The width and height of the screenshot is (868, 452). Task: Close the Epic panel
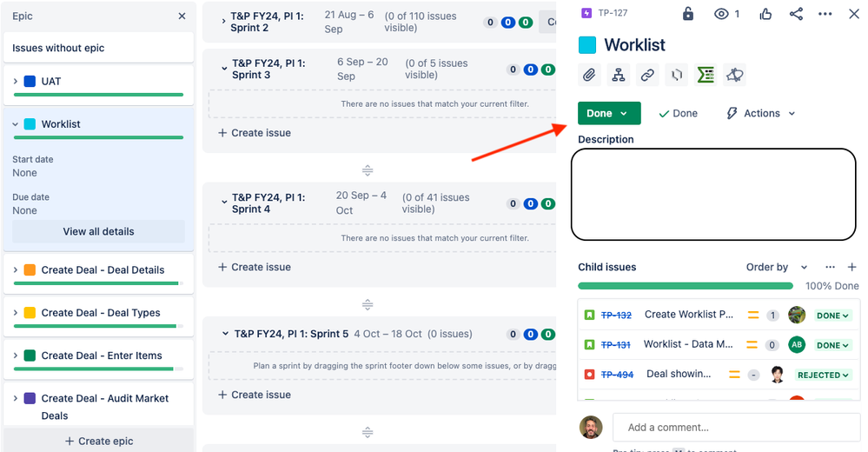pos(182,16)
